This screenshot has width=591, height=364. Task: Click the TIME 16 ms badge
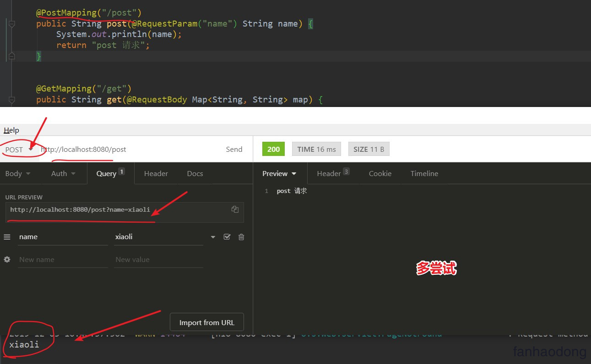pyautogui.click(x=316, y=149)
